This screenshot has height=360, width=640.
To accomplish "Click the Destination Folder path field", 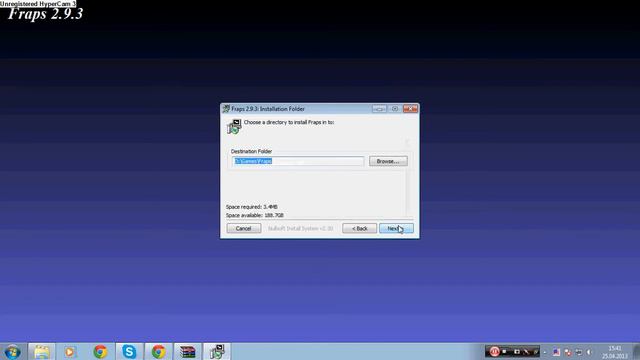I will click(x=298, y=161).
